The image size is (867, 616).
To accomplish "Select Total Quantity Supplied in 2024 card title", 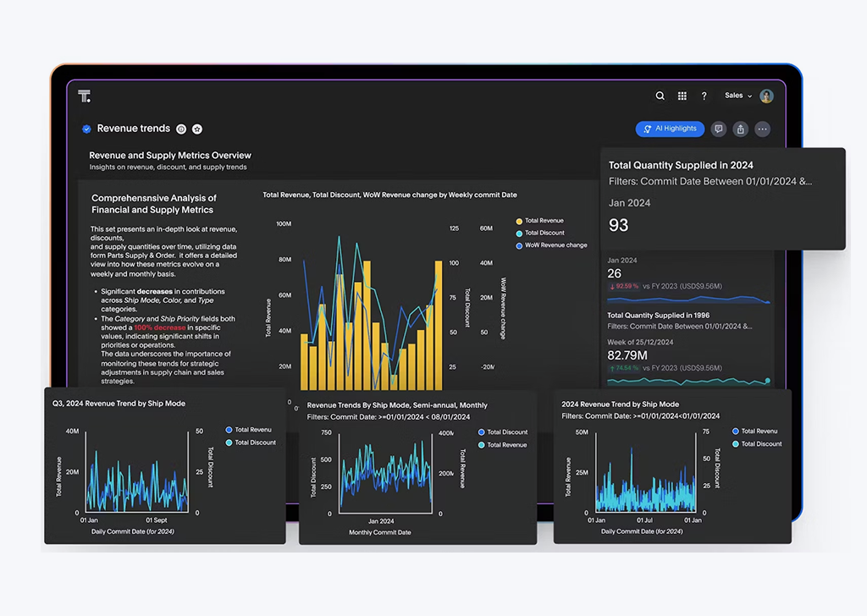I will click(x=681, y=165).
